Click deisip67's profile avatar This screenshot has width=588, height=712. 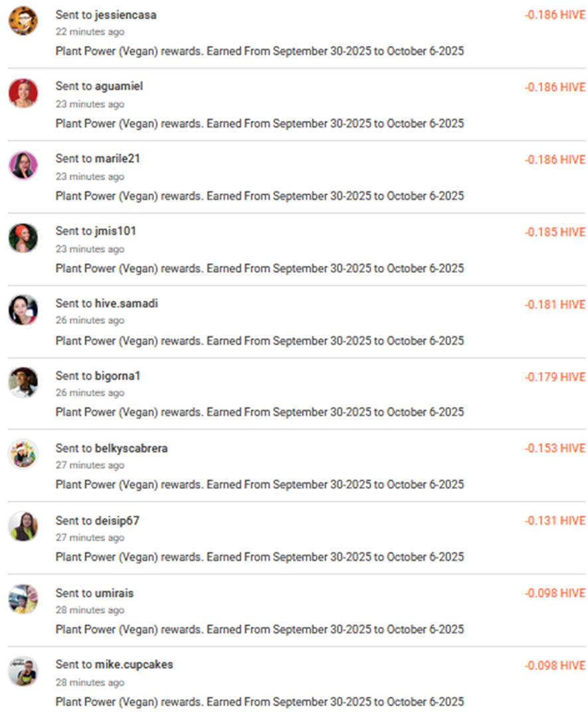point(23,527)
